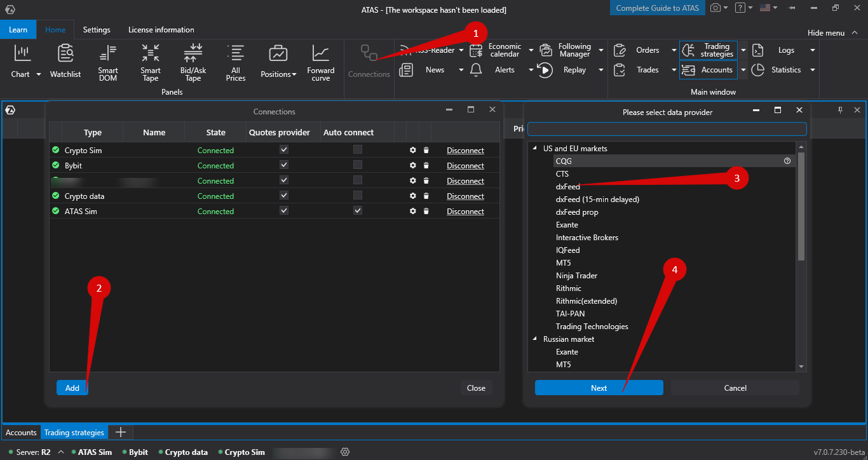Image resolution: width=868 pixels, height=460 pixels.
Task: Open the Chart panel icon
Action: coord(22,53)
